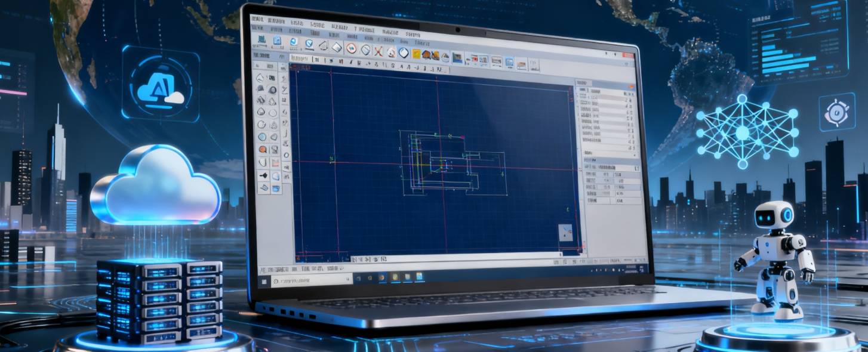Select the ellipse tool in narrow left strip

(286, 155)
